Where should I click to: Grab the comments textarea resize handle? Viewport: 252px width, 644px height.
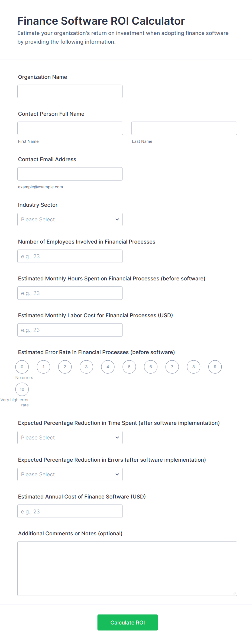click(x=234, y=593)
